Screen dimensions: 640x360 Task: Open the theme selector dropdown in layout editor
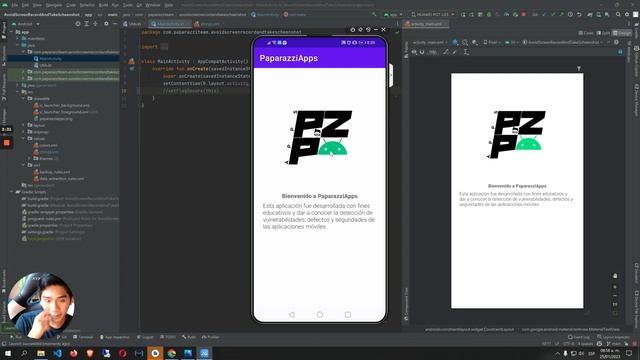(x=564, y=42)
